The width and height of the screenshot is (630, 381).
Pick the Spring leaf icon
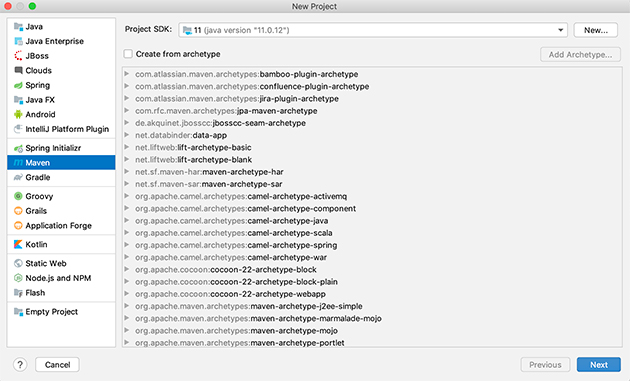click(x=18, y=85)
